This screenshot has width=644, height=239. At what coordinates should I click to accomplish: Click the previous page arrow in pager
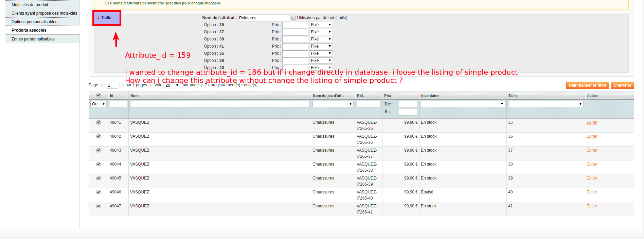coord(103,85)
